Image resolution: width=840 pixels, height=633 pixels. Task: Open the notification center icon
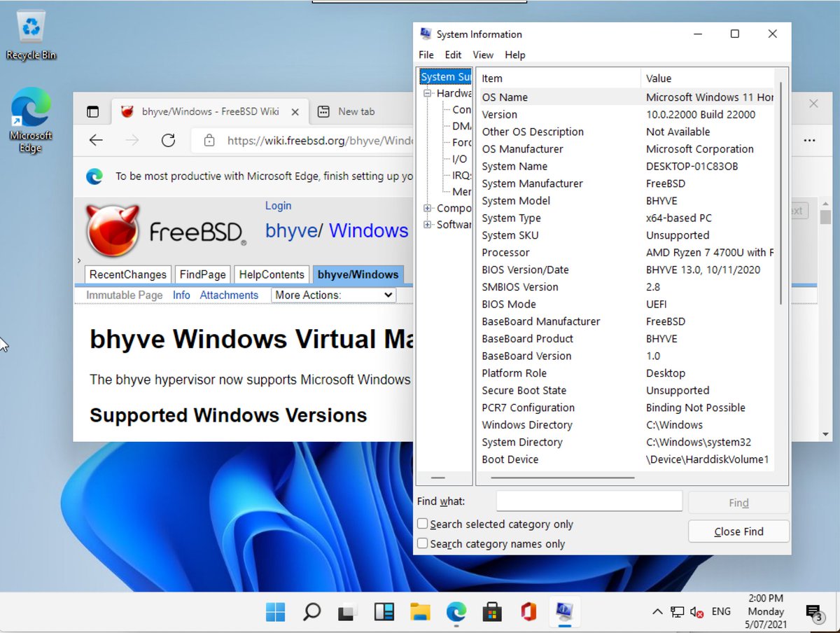[x=813, y=613]
